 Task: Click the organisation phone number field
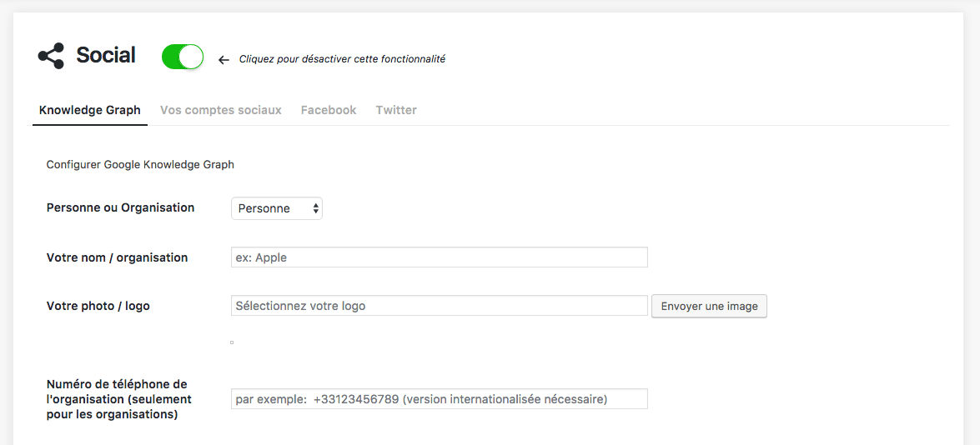tap(440, 399)
